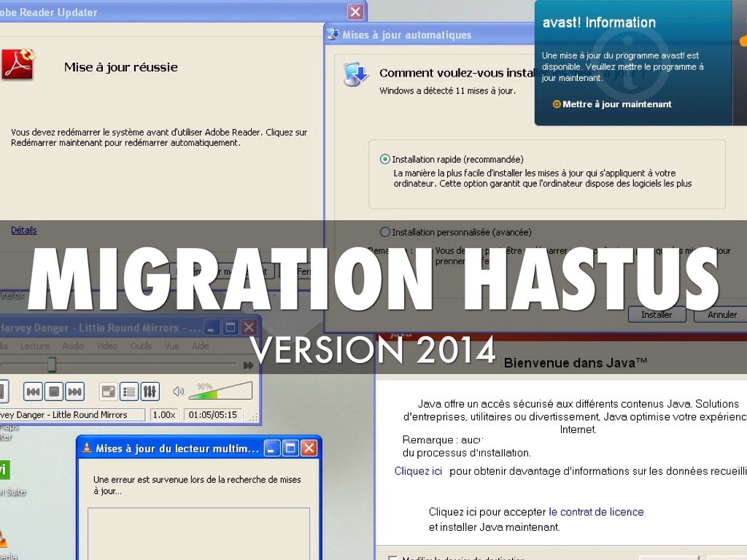Click the VLC faster playback arrow
The image size is (747, 560).
pyautogui.click(x=248, y=365)
